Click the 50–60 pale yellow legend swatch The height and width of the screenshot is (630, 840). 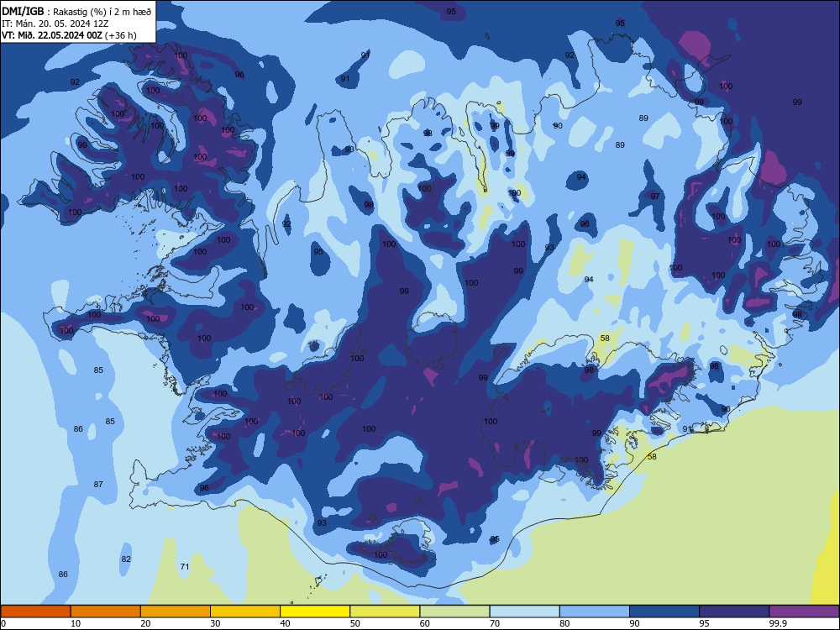pos(385,612)
